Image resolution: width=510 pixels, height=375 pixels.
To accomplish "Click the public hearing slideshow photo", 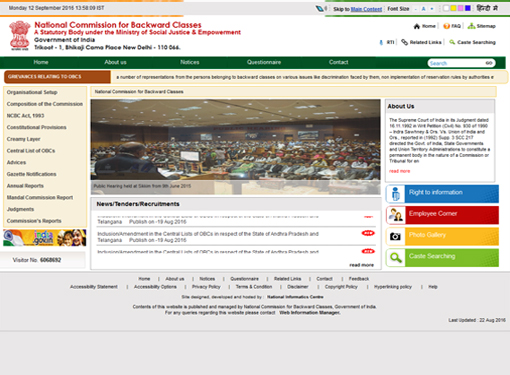I will [235, 147].
